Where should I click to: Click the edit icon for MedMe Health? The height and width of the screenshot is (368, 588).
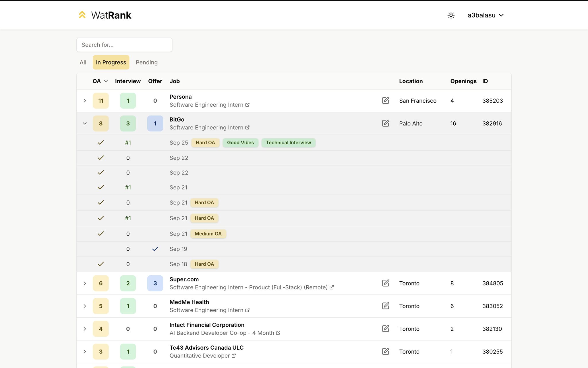tap(386, 306)
